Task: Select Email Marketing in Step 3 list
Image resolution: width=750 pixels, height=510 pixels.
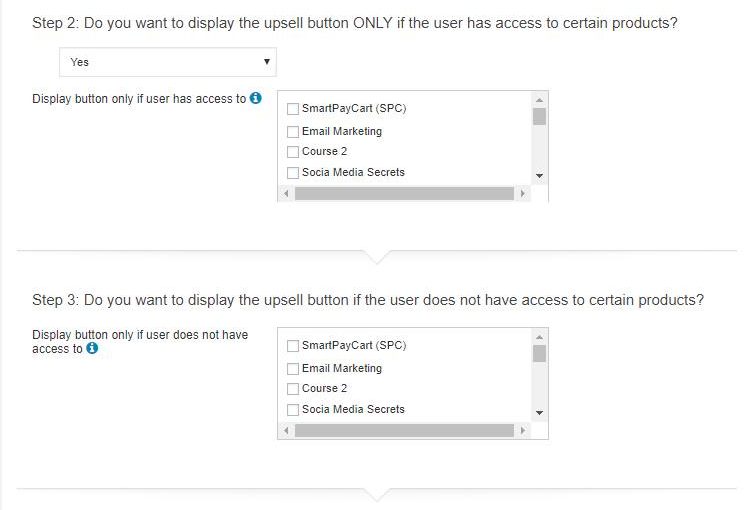Action: [293, 368]
